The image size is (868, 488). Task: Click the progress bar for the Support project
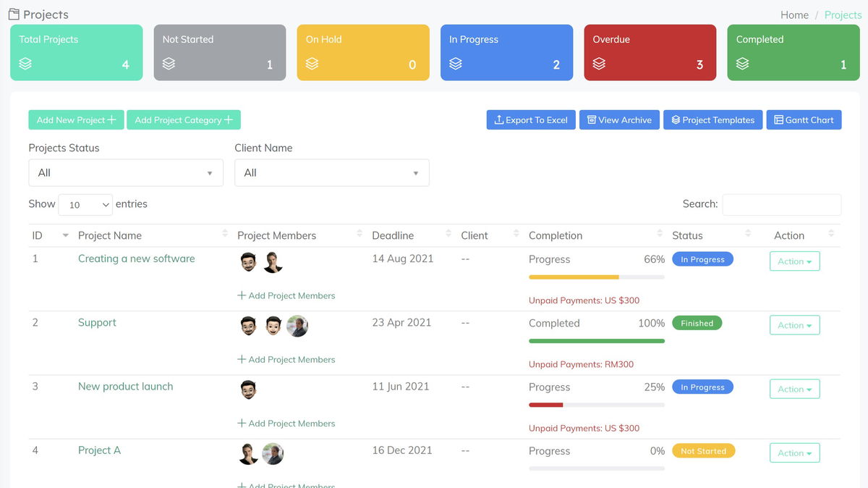596,340
